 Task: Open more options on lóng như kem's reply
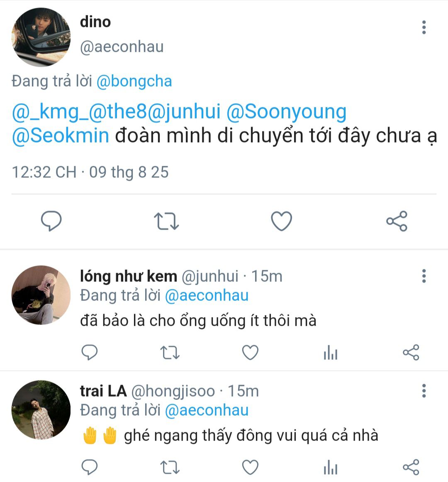[424, 276]
